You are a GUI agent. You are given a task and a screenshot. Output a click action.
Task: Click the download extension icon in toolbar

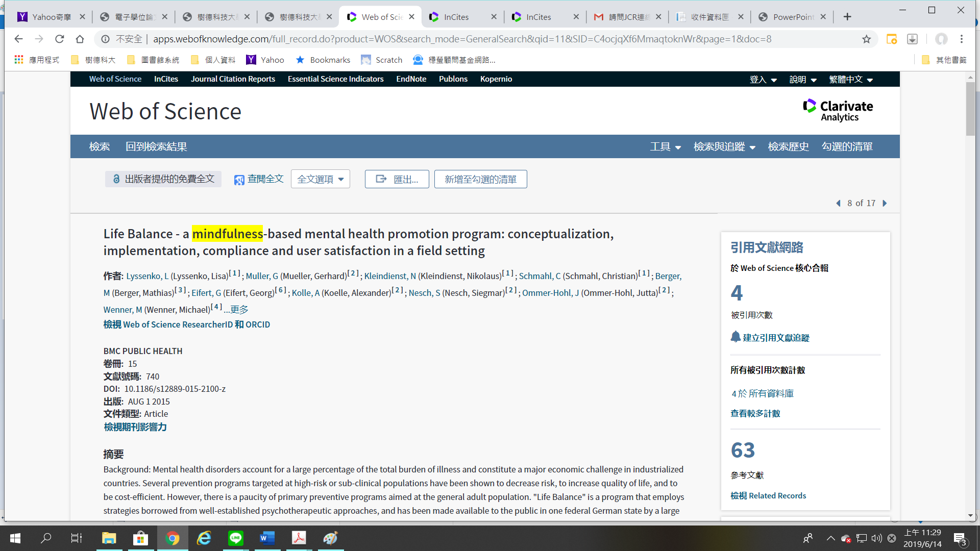coord(912,39)
